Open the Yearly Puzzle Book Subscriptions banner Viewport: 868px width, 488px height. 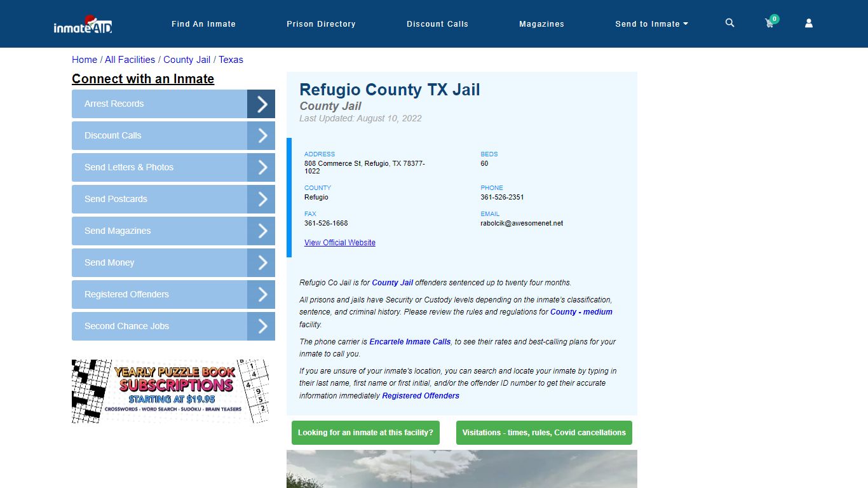[170, 391]
